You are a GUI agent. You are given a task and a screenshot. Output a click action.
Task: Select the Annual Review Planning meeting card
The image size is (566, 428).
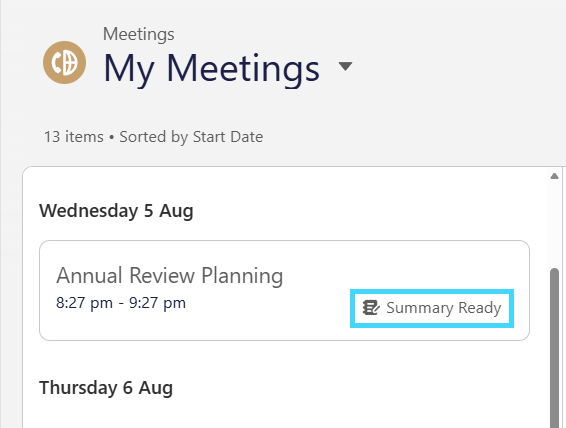click(x=284, y=291)
